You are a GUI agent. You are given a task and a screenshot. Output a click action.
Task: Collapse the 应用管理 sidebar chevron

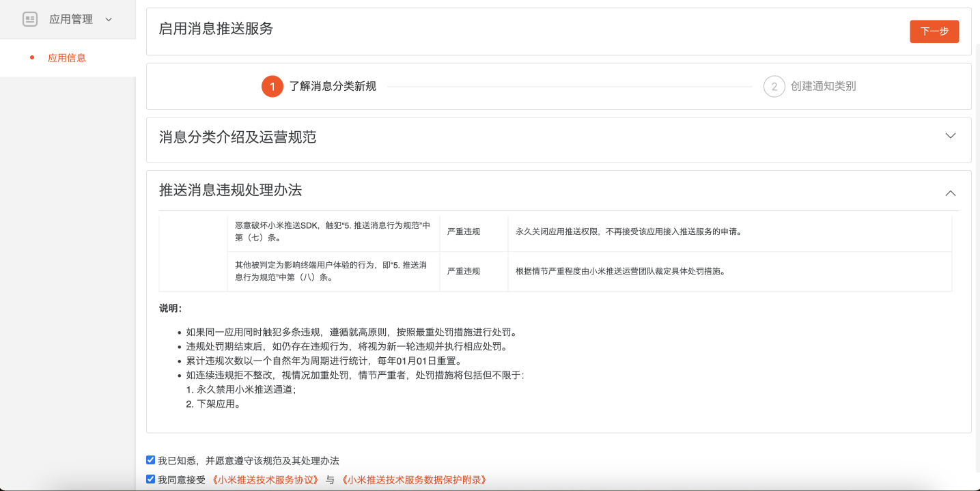(x=109, y=20)
